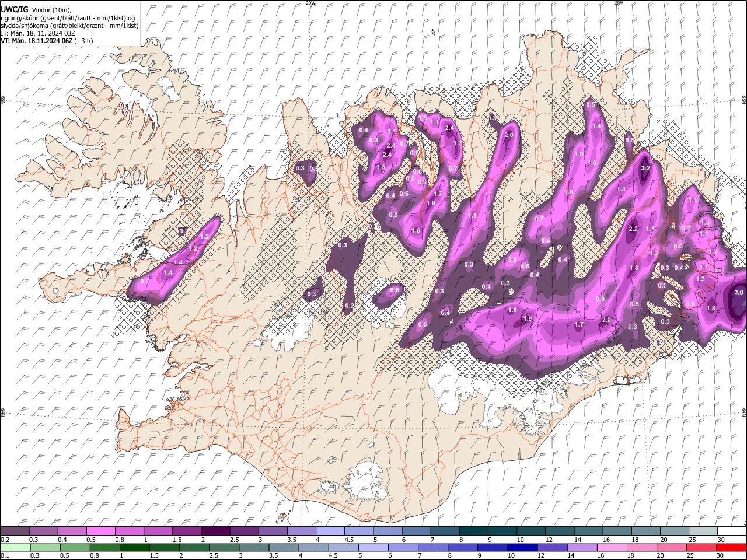
Task: Click the '0.9' snowfall value on the map
Action: (600, 299)
